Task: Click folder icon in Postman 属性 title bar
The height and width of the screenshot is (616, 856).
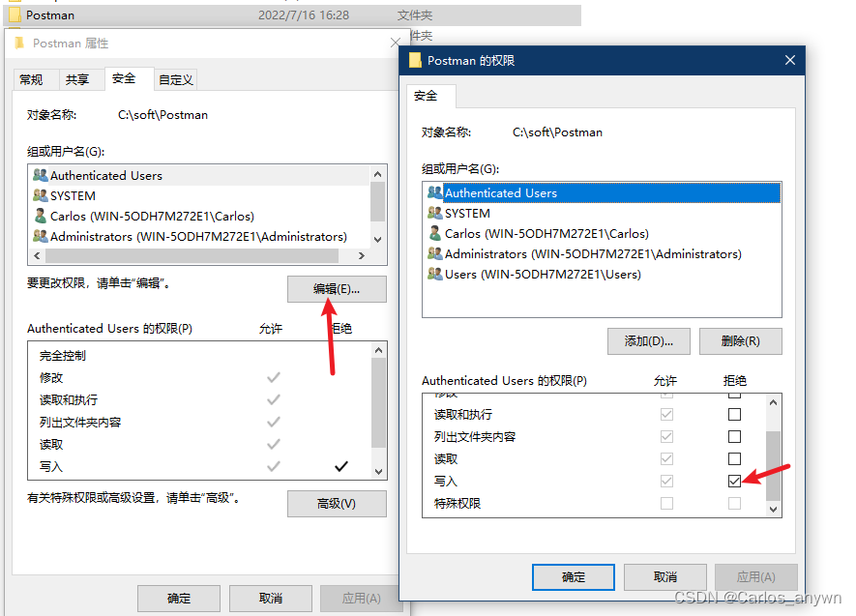Action: 19,44
